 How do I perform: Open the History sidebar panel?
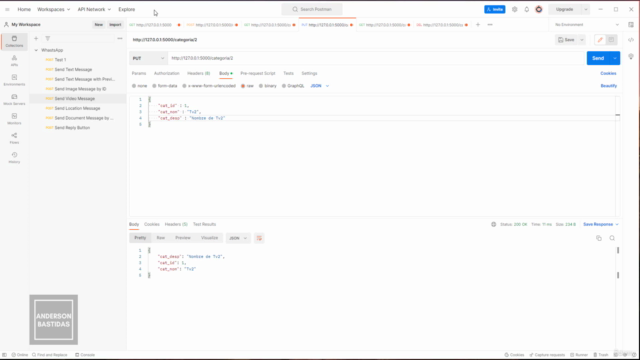click(x=14, y=158)
